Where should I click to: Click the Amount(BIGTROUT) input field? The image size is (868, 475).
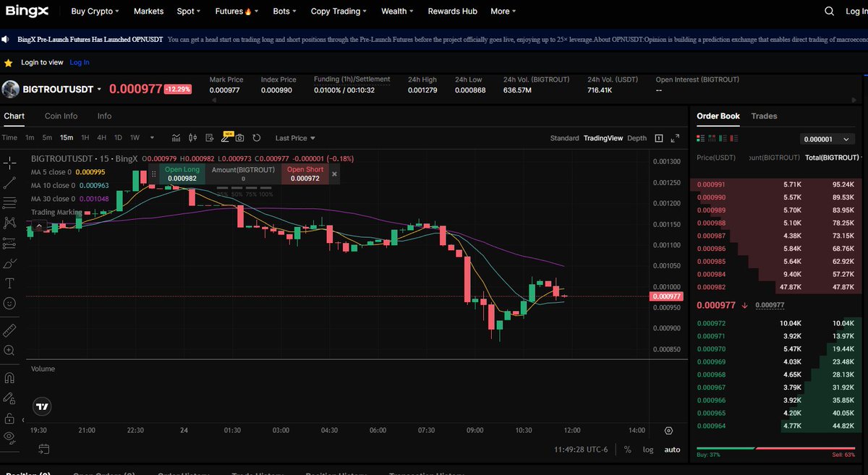pyautogui.click(x=243, y=174)
